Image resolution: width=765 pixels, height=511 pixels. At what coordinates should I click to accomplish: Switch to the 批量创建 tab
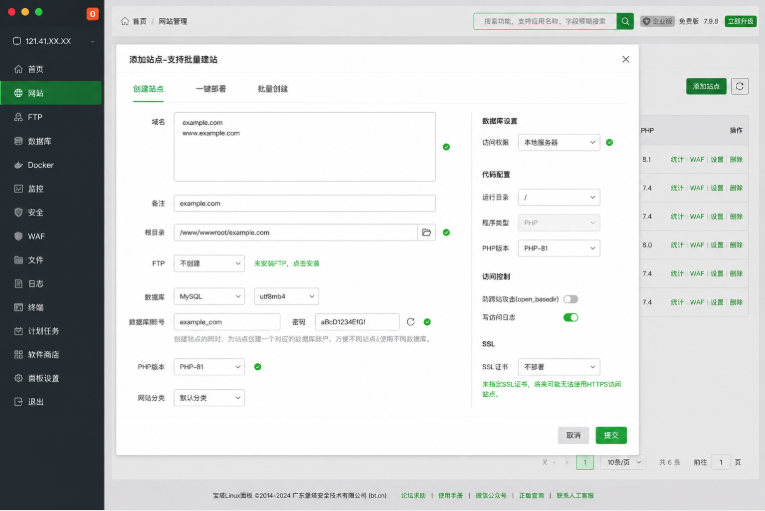point(273,89)
